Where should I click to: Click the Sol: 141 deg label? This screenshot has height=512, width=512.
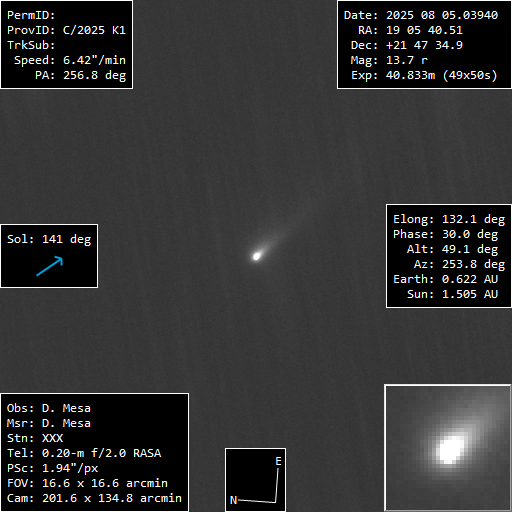[x=49, y=239]
